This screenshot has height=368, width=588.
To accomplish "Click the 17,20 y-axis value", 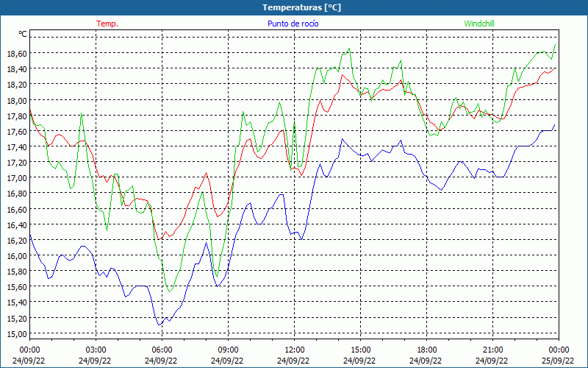I will (x=17, y=163).
